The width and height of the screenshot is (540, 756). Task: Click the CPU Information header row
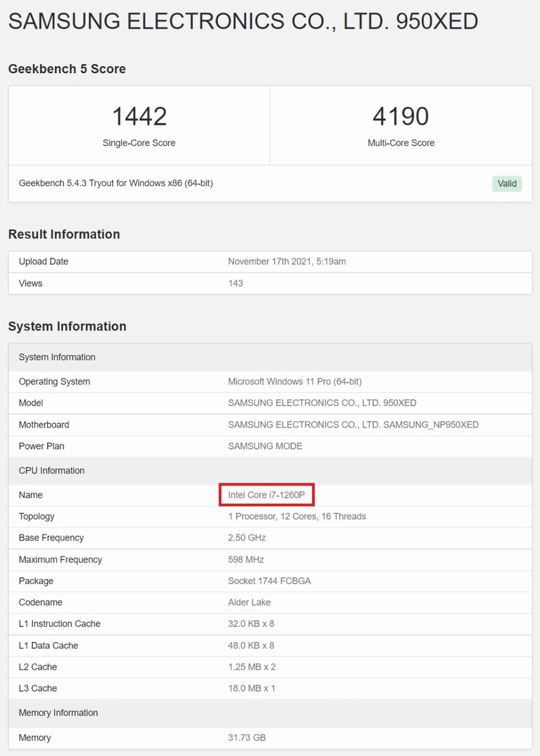(x=270, y=471)
